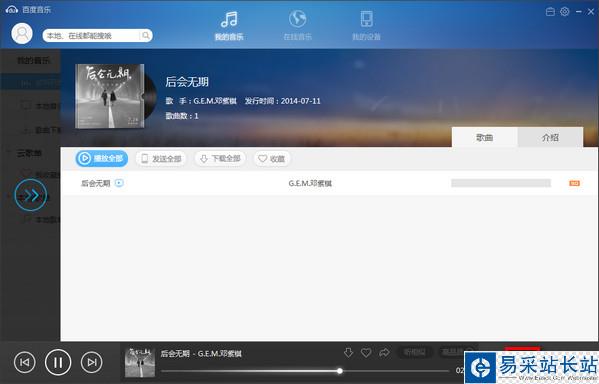Click the playback progress slider handle
The height and width of the screenshot is (384, 599).
point(340,371)
